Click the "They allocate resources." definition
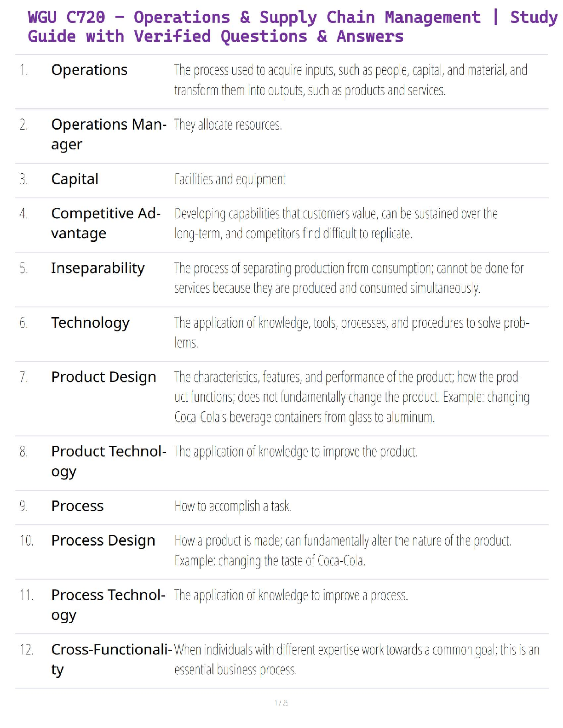 coord(228,125)
